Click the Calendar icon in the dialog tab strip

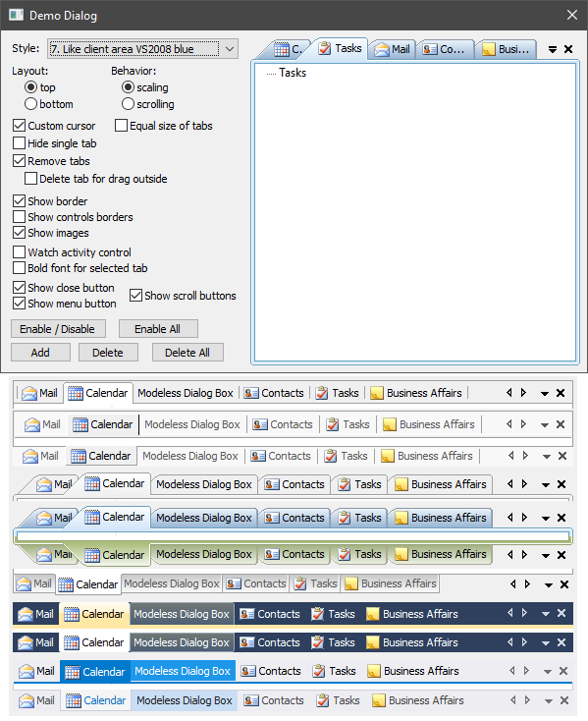[282, 49]
